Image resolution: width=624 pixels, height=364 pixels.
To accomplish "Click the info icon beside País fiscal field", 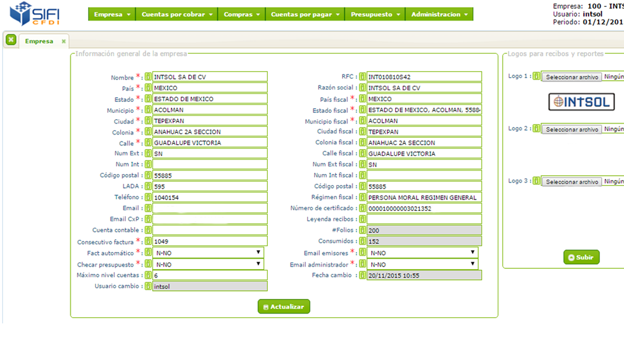I will pos(362,99).
